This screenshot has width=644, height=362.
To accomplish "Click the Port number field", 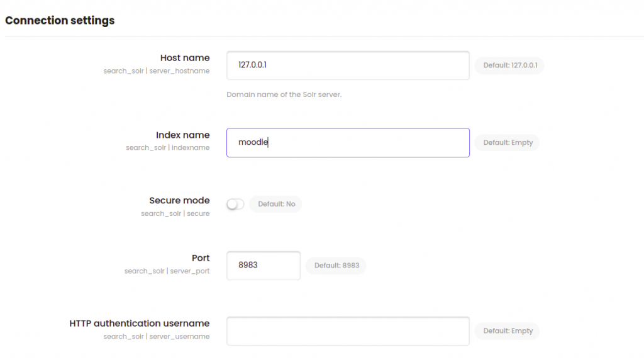I will (x=264, y=266).
